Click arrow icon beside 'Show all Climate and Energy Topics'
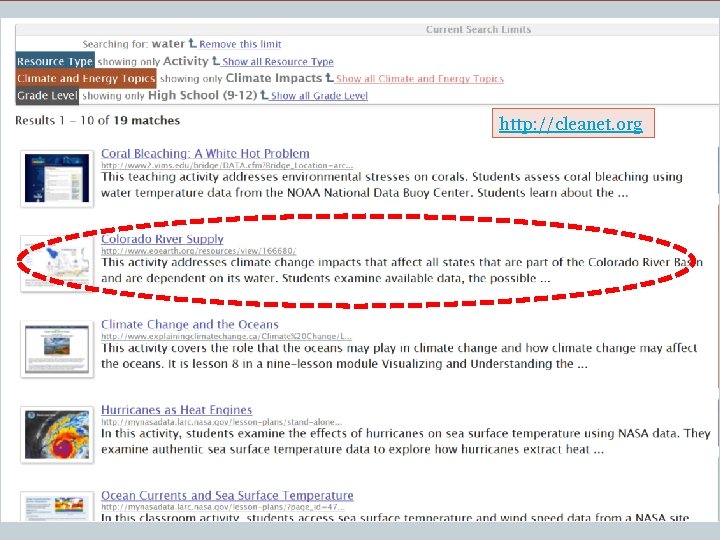720x540 pixels. coord(329,78)
